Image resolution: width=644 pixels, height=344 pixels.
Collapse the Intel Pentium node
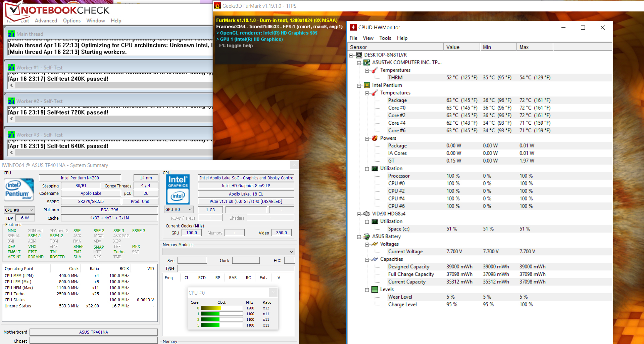click(x=359, y=85)
